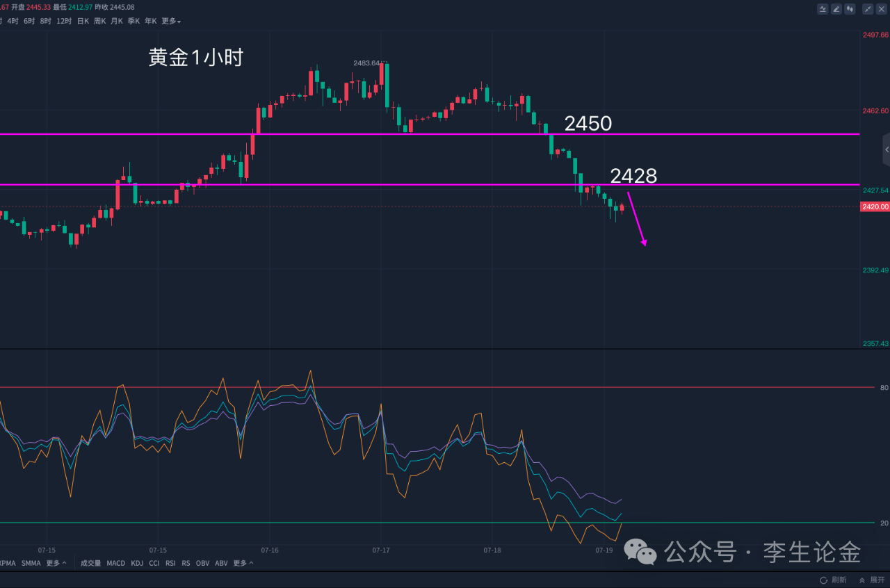Click the 07-17 date axis label

pos(381,550)
